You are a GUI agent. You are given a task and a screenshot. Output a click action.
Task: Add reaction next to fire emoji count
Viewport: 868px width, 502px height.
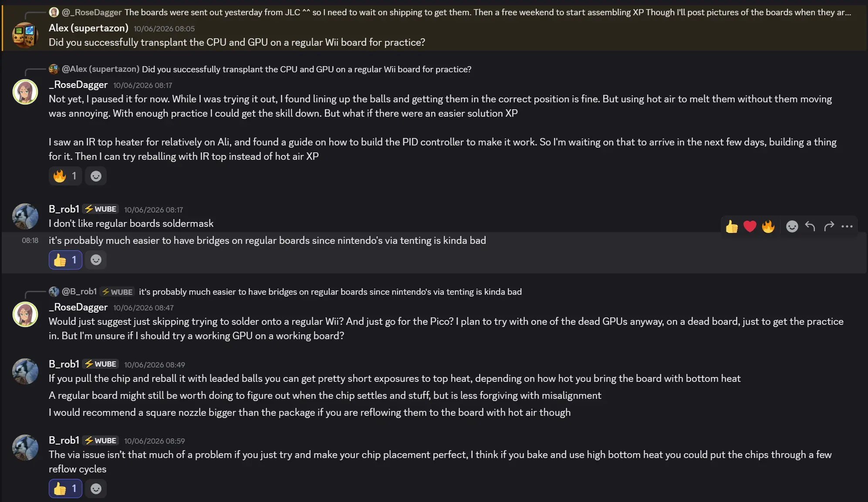(x=96, y=176)
